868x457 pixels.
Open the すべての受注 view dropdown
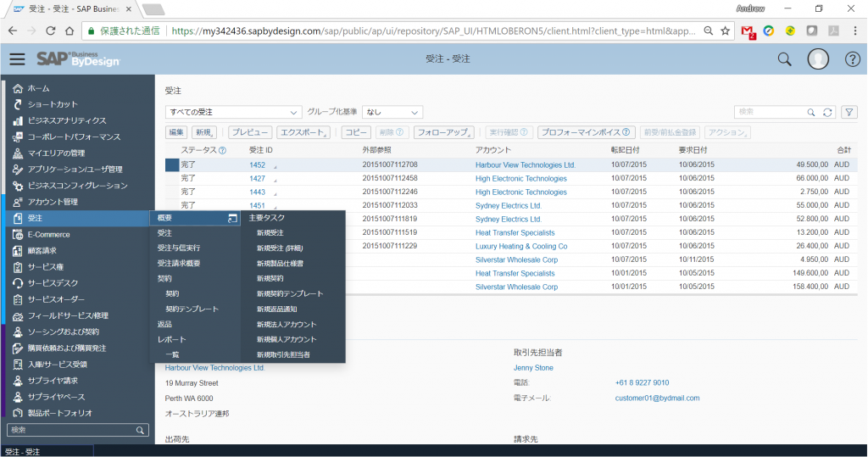(234, 112)
